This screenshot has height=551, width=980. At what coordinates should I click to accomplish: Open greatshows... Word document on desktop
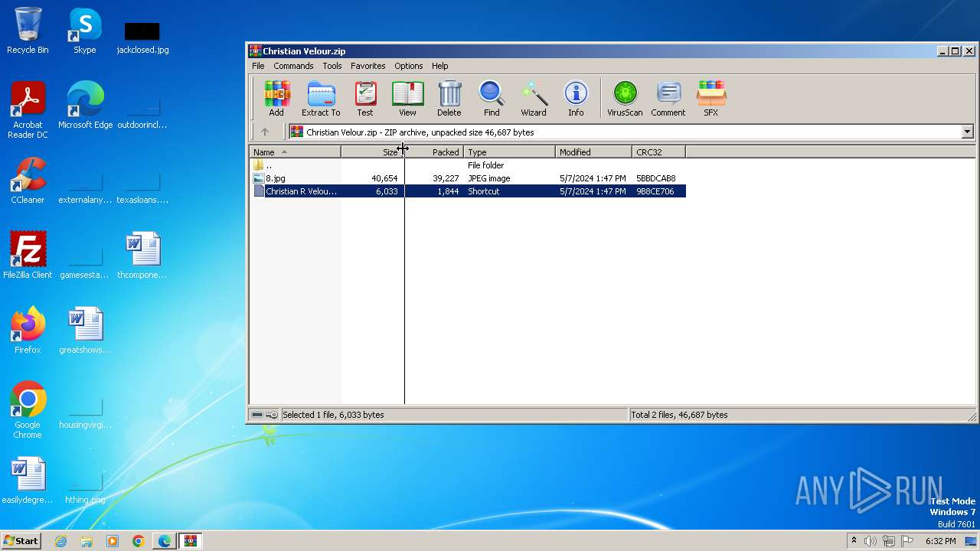click(x=85, y=331)
